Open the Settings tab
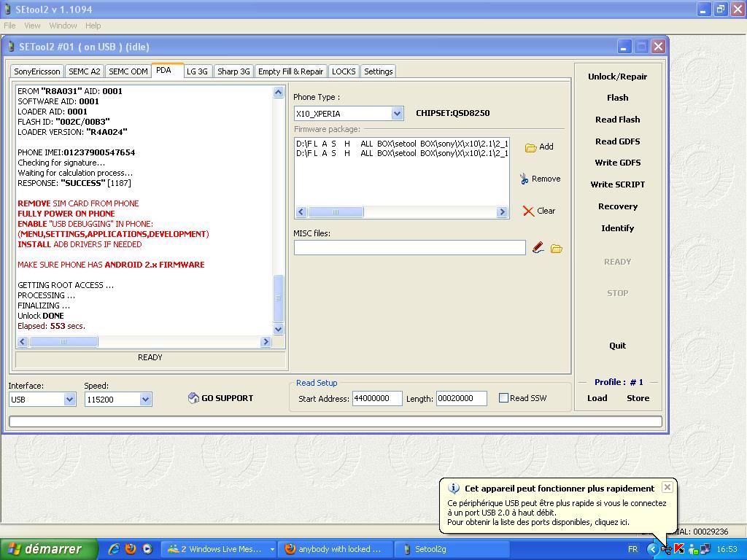This screenshot has height=560, width=747. point(379,71)
